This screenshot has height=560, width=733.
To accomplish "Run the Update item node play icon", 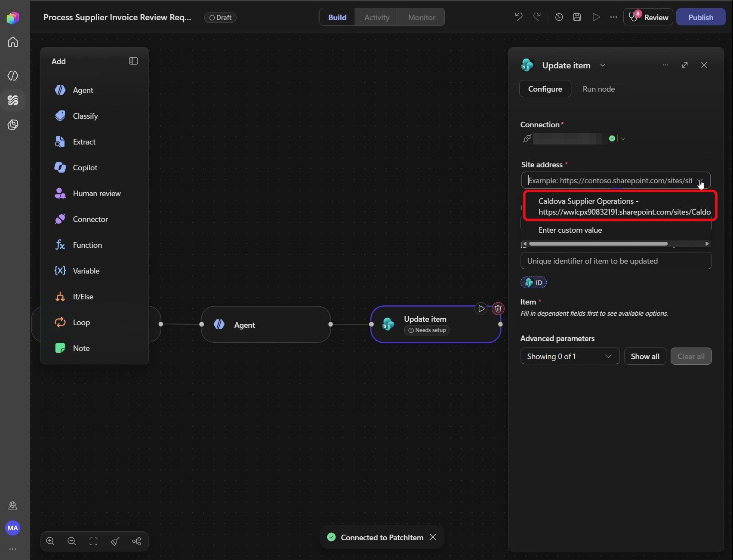I will 481,308.
